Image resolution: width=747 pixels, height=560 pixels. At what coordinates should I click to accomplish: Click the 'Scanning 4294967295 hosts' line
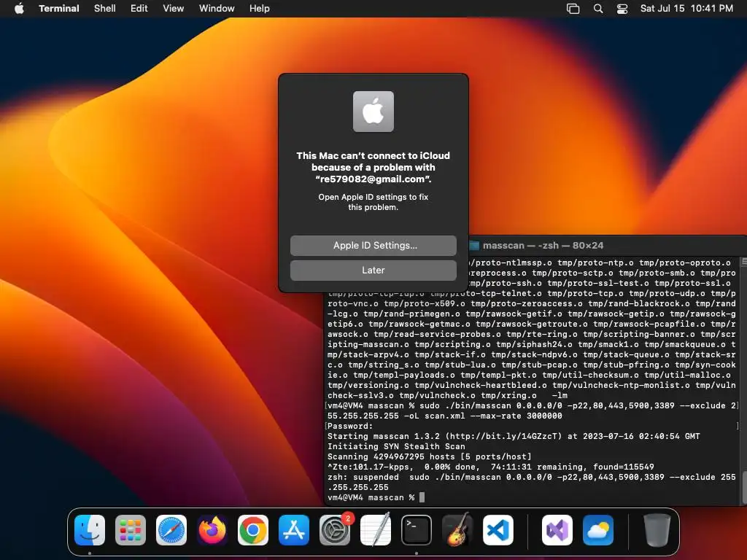(429, 456)
